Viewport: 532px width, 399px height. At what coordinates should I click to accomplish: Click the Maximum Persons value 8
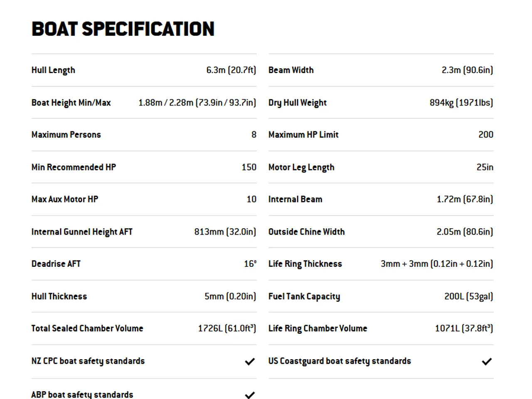pyautogui.click(x=254, y=135)
